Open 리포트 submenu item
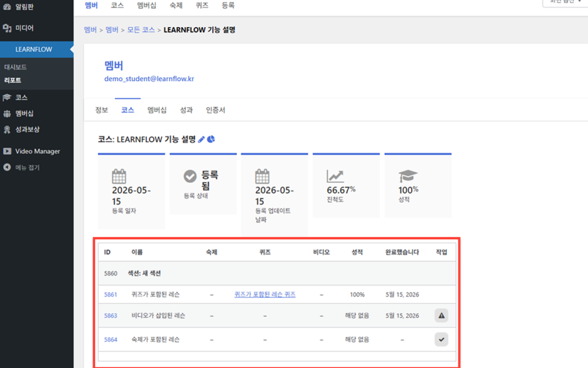The height and width of the screenshot is (368, 588). (13, 80)
